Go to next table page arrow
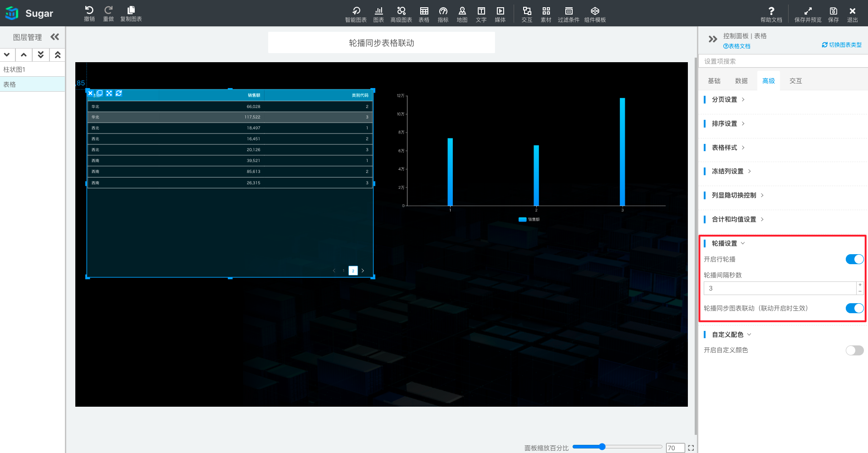Viewport: 868px width, 453px height. click(x=363, y=271)
